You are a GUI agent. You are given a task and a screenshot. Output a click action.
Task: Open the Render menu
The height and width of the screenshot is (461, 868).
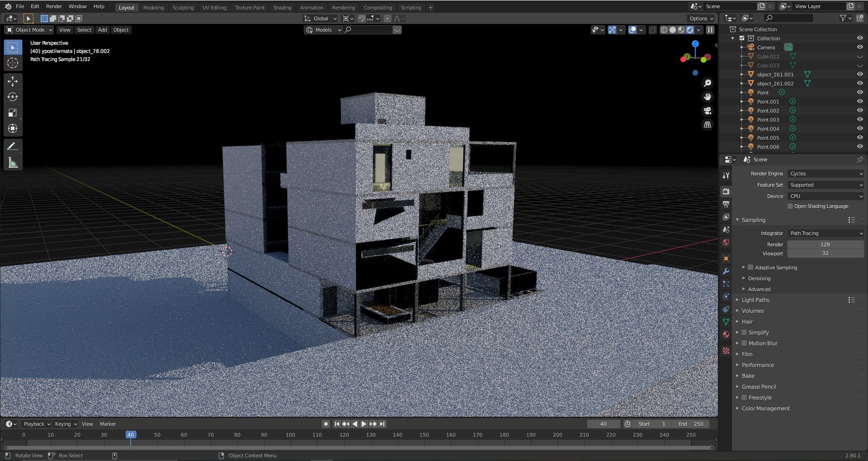tap(54, 6)
